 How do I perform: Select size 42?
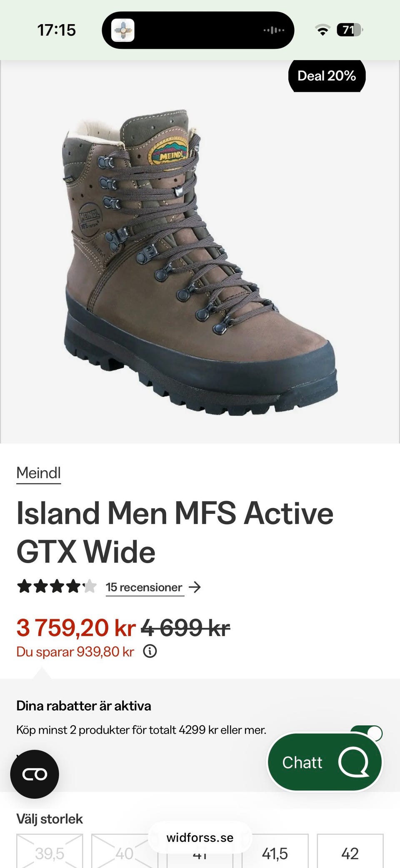coord(350,851)
